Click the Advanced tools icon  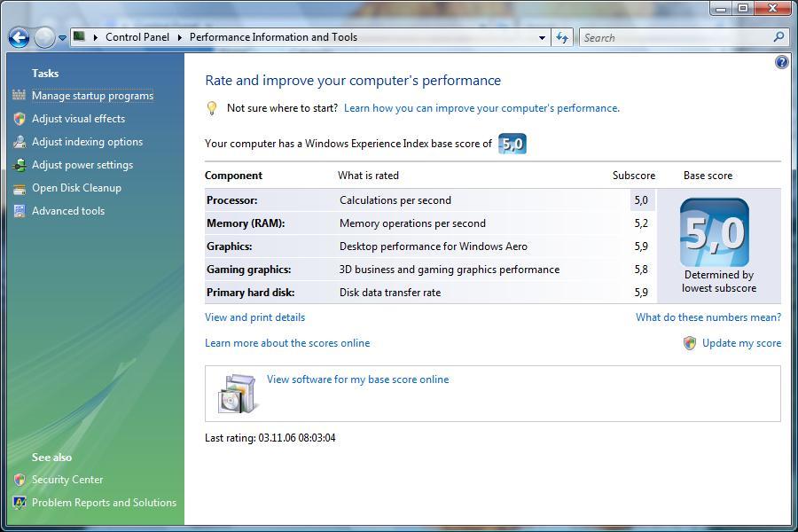pyautogui.click(x=20, y=211)
